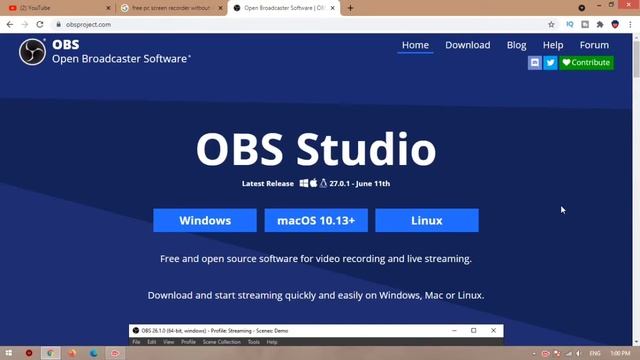The image size is (640, 360).
Task: Download OBS Studio for Linux
Action: 427,220
